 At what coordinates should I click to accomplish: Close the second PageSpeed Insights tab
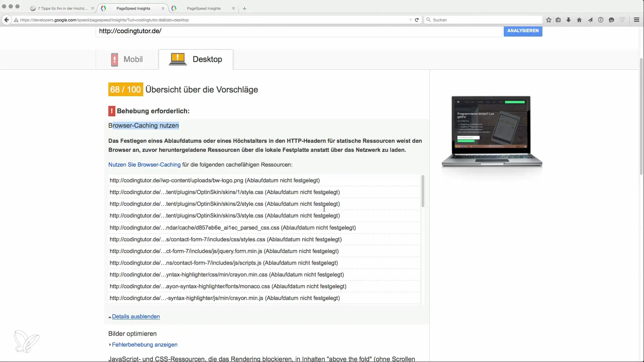(233, 8)
